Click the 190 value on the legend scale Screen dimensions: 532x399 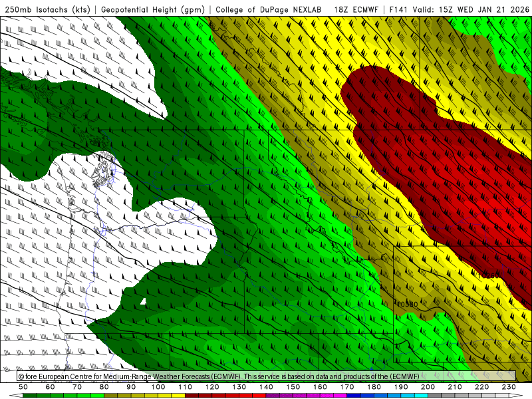click(401, 387)
